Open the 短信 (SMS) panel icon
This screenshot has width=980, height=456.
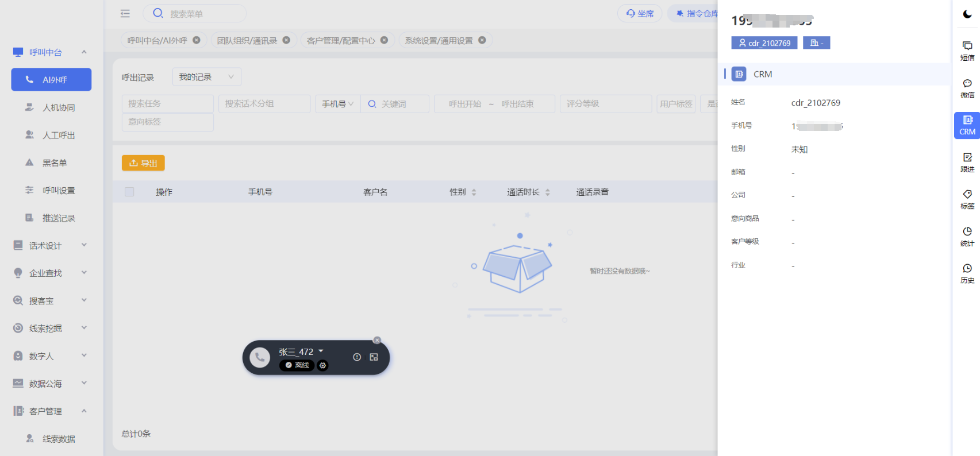click(x=967, y=51)
